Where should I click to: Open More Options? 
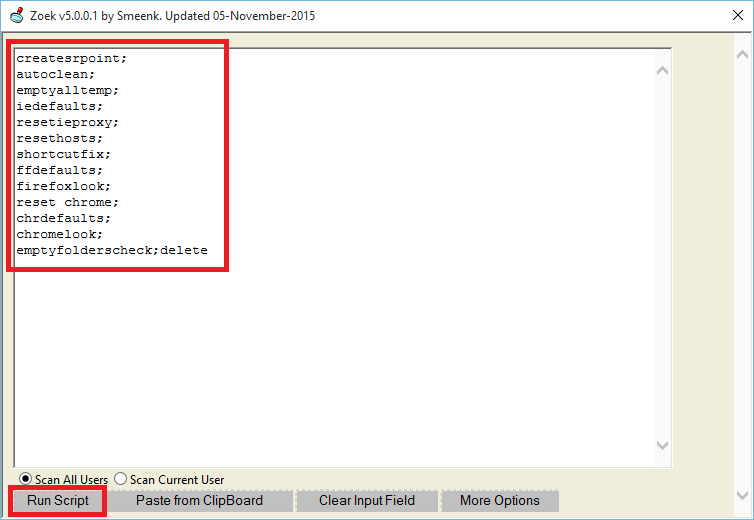pos(499,501)
